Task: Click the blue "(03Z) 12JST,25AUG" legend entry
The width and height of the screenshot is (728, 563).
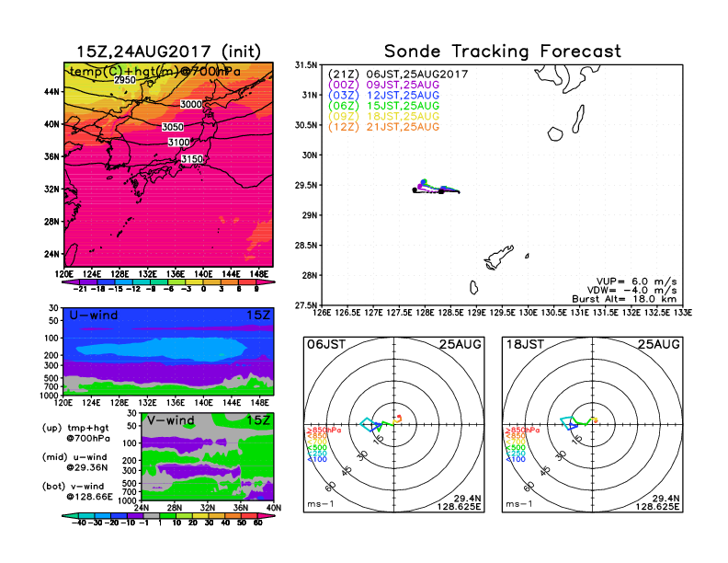Action: click(383, 96)
